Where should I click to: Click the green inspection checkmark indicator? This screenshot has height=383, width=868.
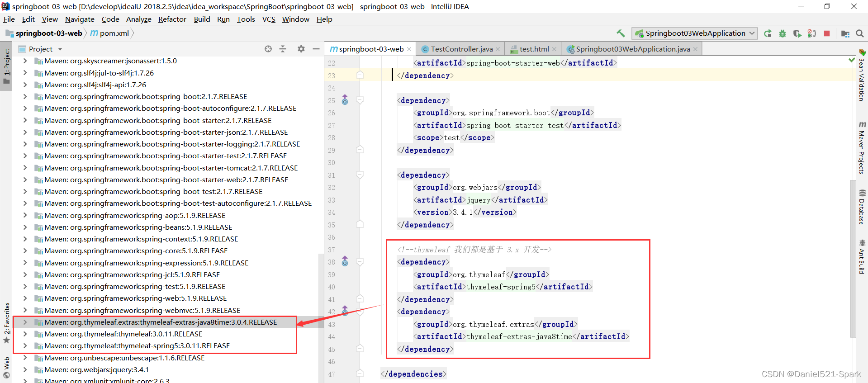(x=852, y=60)
